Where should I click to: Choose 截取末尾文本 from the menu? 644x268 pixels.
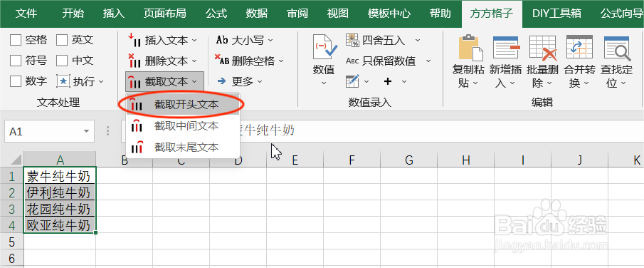[183, 147]
